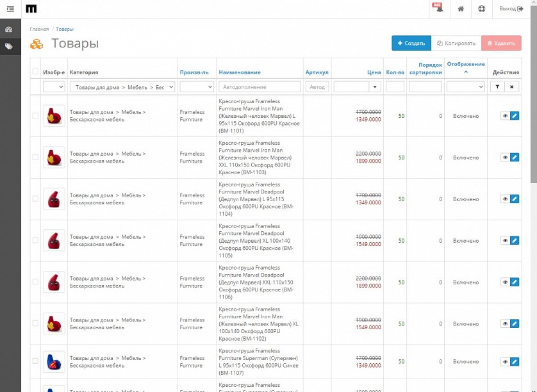Tick the select-all checkbox in table header
The image size is (537, 392).
(35, 71)
